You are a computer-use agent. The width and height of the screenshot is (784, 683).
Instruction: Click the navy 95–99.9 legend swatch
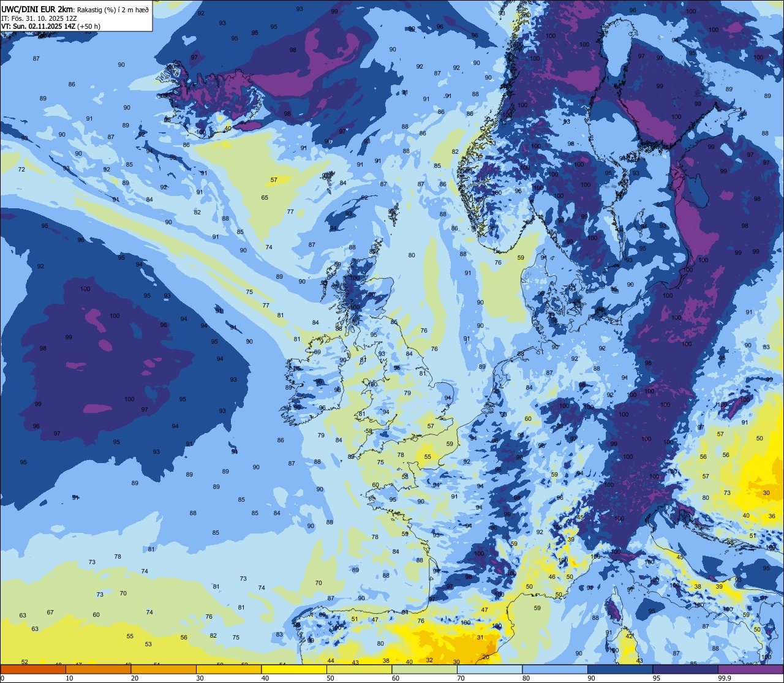coord(685,670)
